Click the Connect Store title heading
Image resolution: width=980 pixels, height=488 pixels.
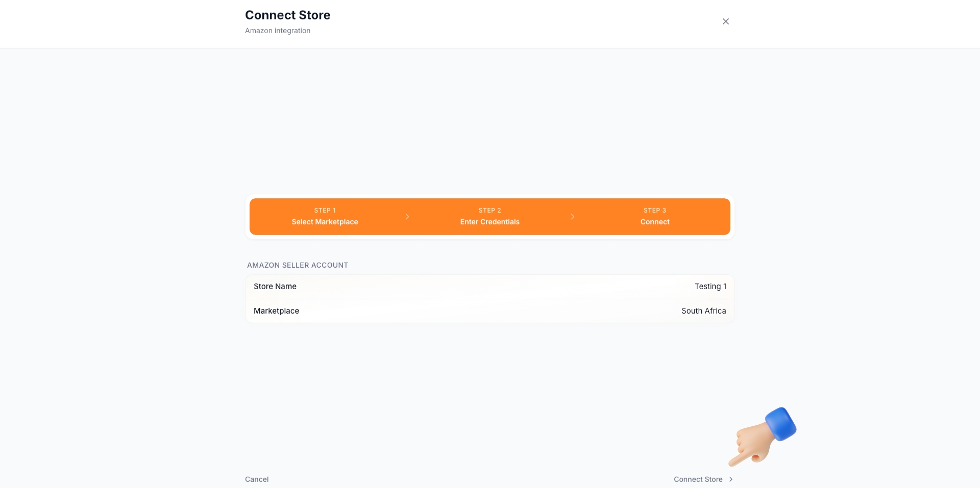(287, 15)
